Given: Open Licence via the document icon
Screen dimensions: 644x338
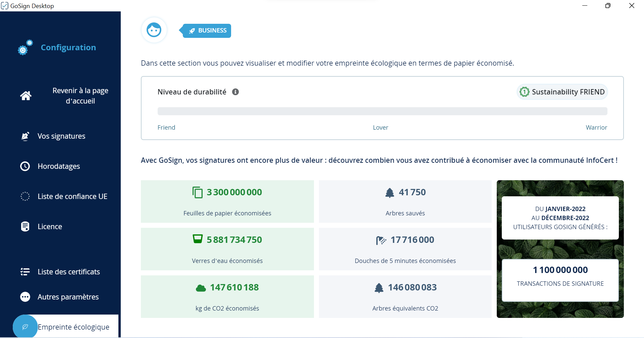Looking at the screenshot, I should [25, 226].
